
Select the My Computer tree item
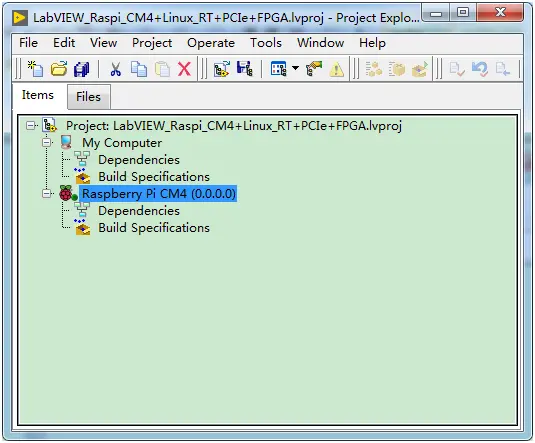coord(122,143)
